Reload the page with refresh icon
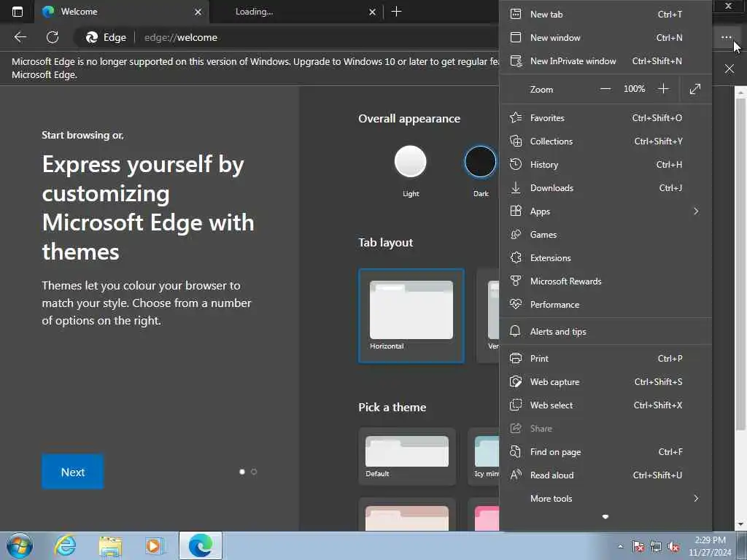Image resolution: width=747 pixels, height=560 pixels. tap(53, 37)
